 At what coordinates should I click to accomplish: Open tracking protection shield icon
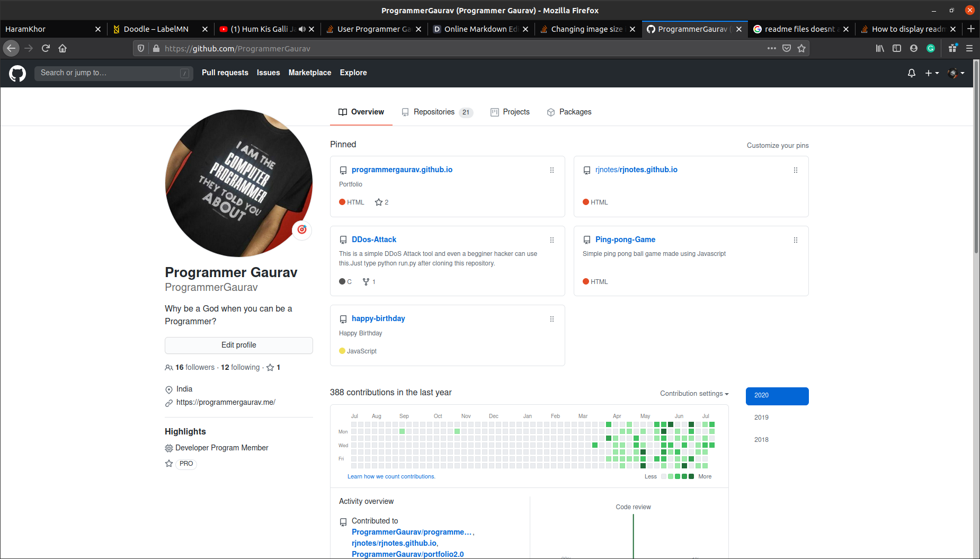click(141, 48)
